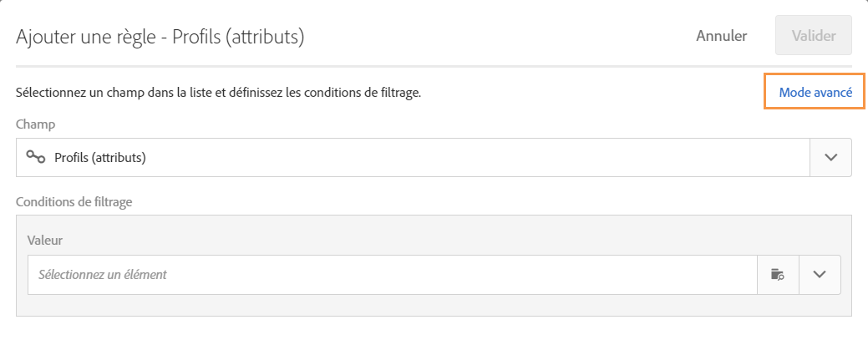Click the dialog title Ajouter une règle
Image resolution: width=868 pixels, height=350 pixels.
(160, 37)
